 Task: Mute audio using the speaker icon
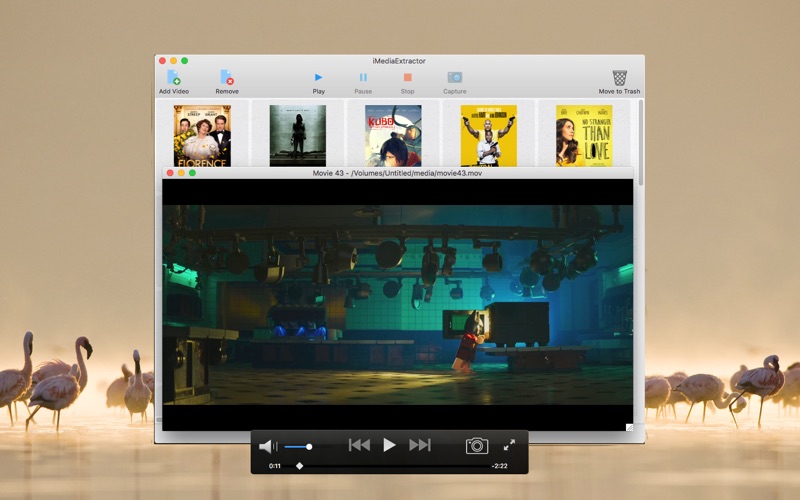click(x=267, y=446)
